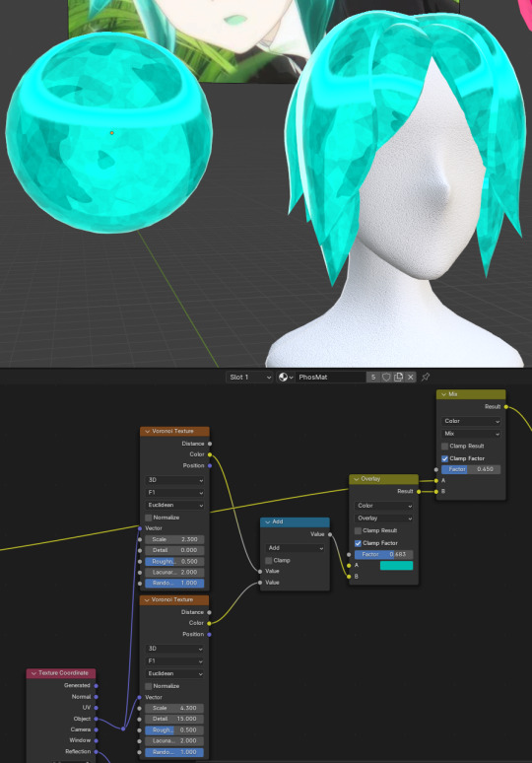
Task: Click the Mix node header title
Action: (453, 394)
